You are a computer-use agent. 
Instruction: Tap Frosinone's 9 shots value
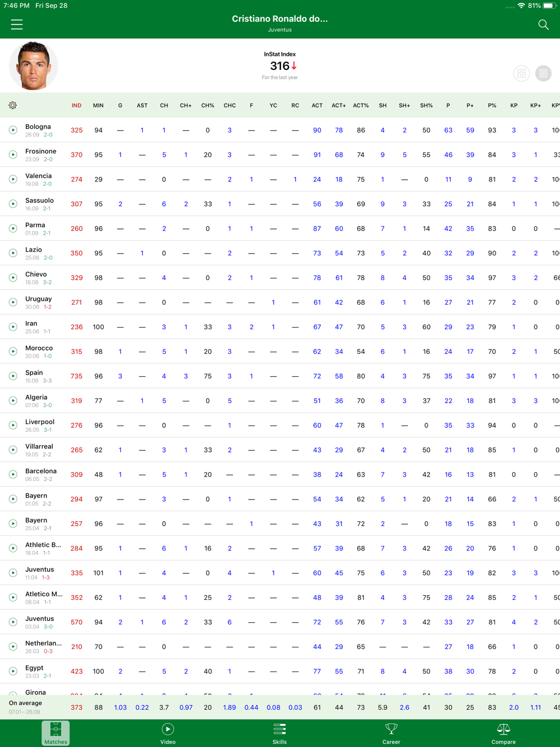[382, 155]
